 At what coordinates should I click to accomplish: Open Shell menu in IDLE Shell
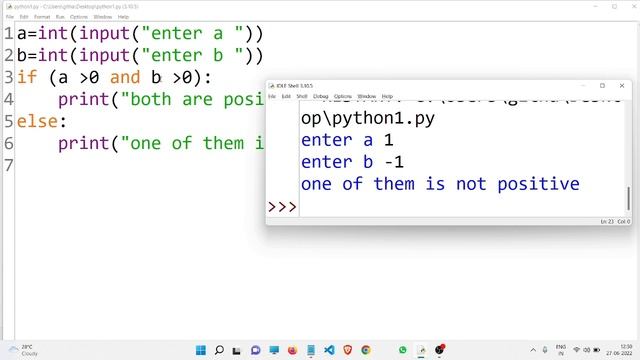(302, 96)
